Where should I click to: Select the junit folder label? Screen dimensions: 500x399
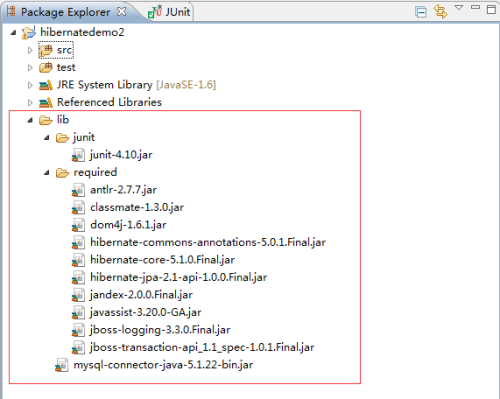pos(84,137)
